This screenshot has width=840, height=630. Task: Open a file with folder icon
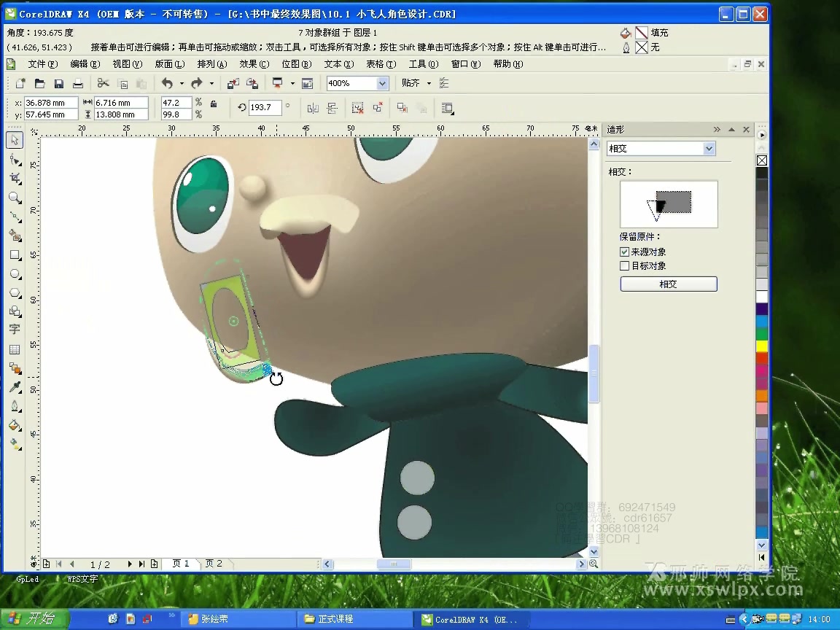tap(39, 83)
